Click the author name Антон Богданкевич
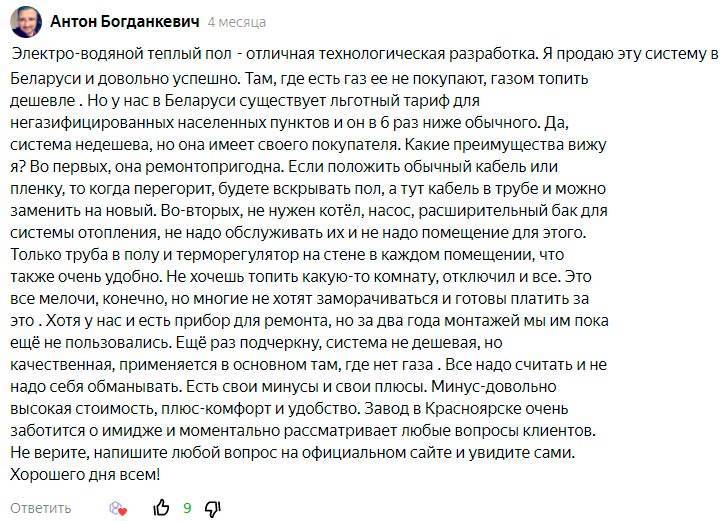The height and width of the screenshot is (521, 726). click(x=124, y=21)
